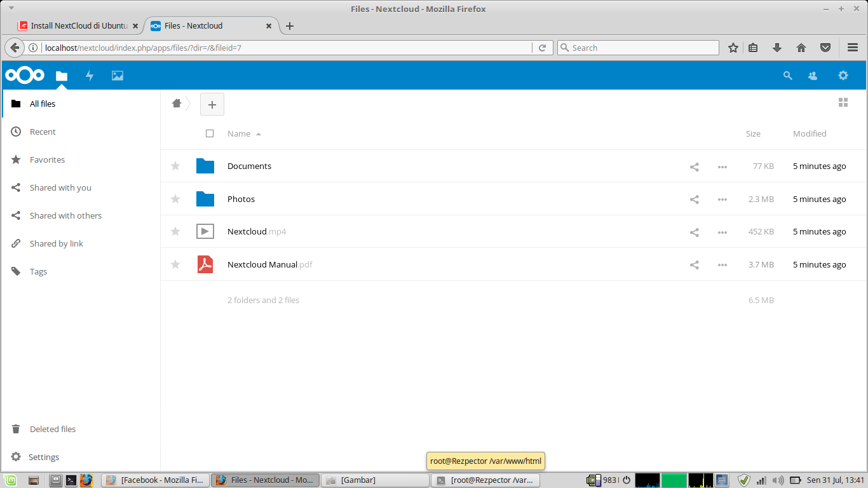868x488 pixels.
Task: Open Firefox hamburger menu
Action: coord(853,48)
